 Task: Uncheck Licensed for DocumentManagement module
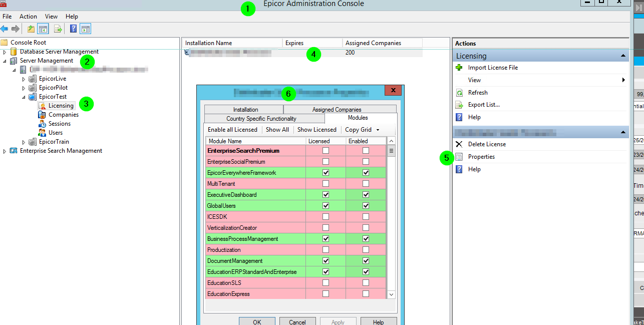tap(326, 261)
